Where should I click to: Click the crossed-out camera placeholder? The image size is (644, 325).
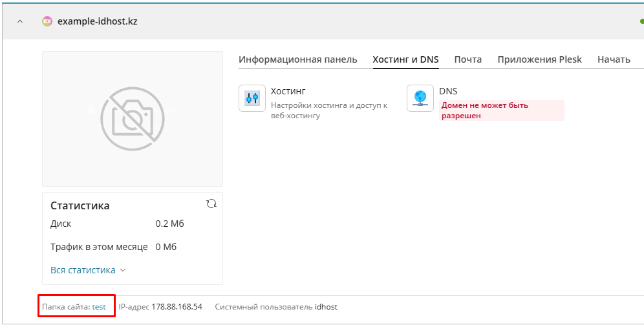pyautogui.click(x=132, y=118)
